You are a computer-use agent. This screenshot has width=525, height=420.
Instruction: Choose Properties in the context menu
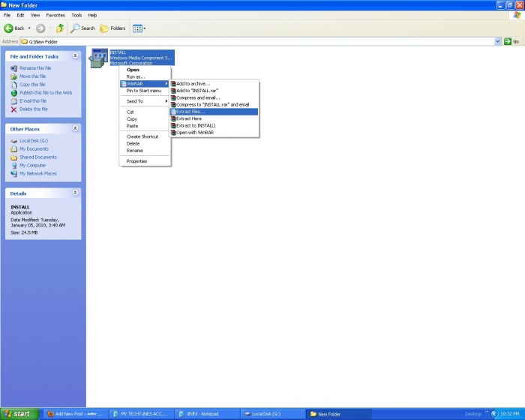click(145, 161)
